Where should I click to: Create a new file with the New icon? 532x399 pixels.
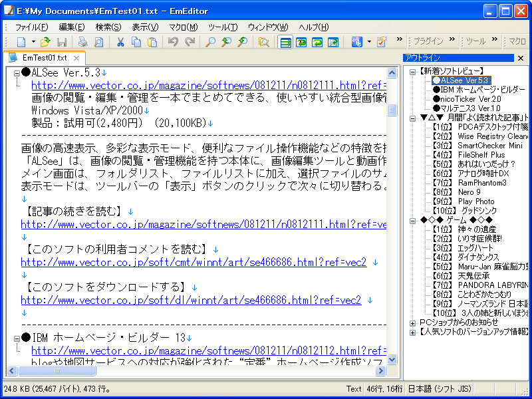[x=21, y=42]
